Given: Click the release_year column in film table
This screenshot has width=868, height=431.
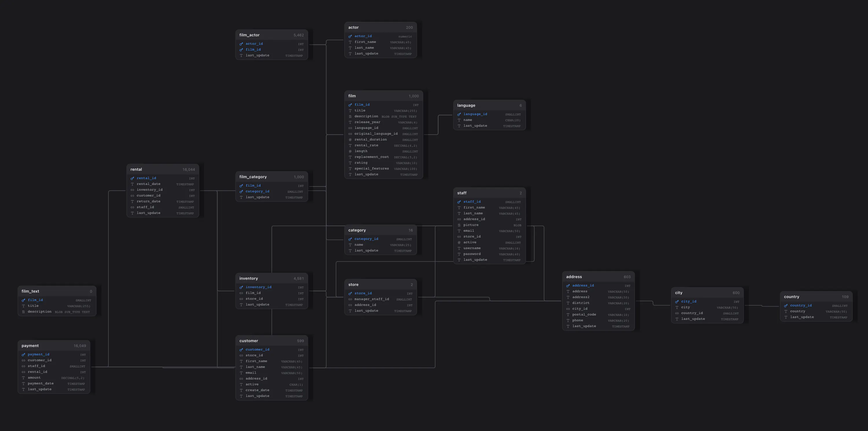Looking at the screenshot, I should tap(383, 122).
